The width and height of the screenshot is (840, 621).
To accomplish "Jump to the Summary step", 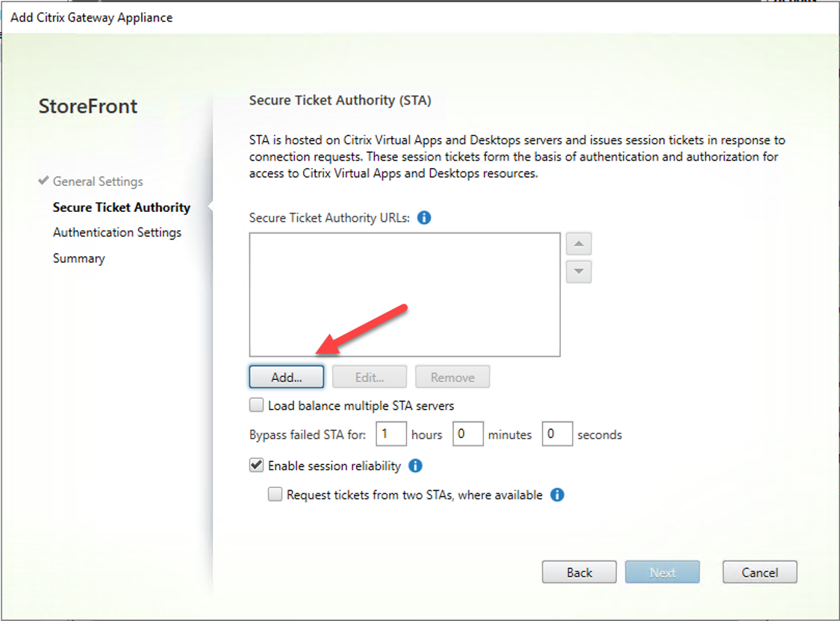I will 78,258.
